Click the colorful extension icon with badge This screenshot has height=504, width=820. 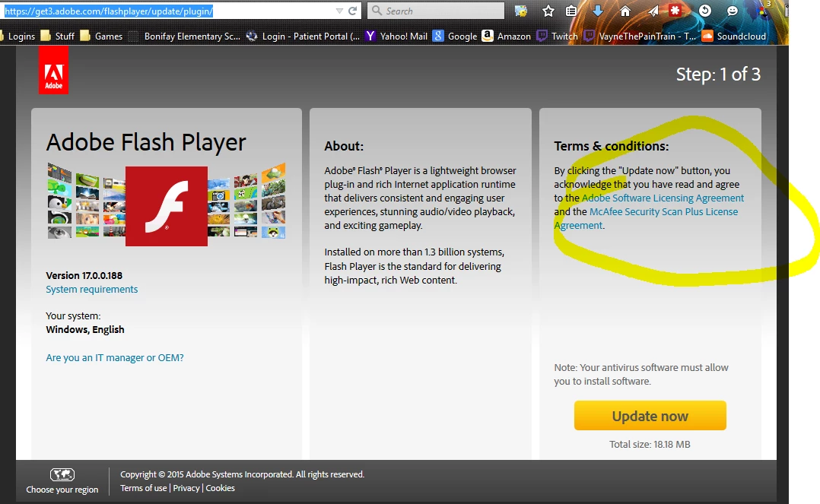pos(764,11)
